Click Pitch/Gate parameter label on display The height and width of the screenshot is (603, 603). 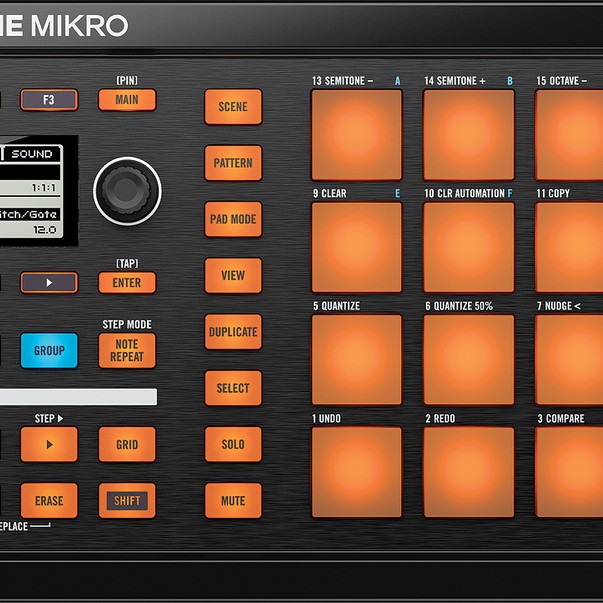click(29, 214)
